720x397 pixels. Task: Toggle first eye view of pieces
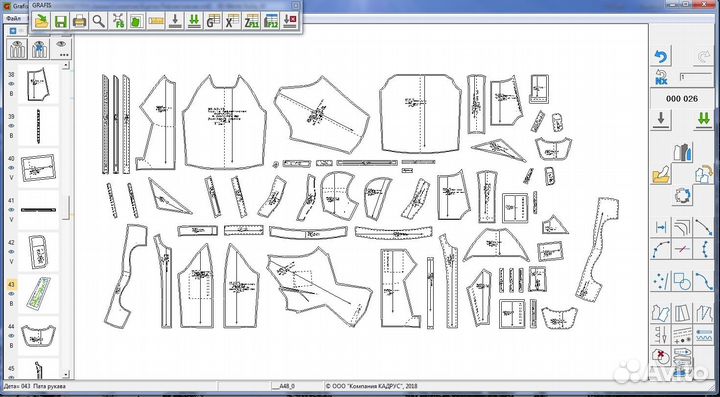(17, 49)
